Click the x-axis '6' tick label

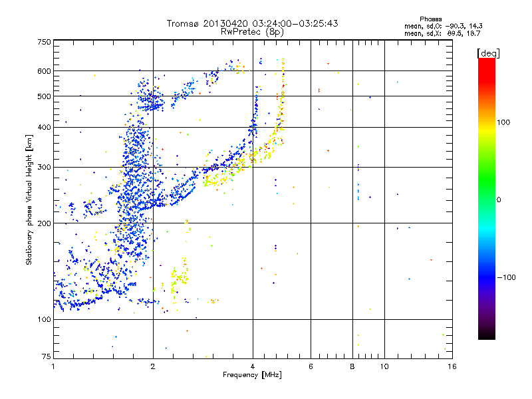(311, 366)
